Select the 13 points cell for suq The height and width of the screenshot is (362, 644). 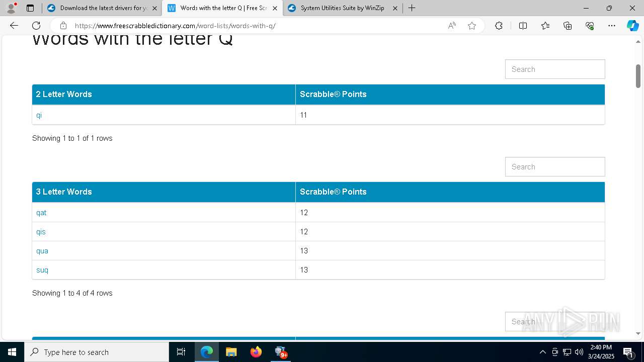450,270
